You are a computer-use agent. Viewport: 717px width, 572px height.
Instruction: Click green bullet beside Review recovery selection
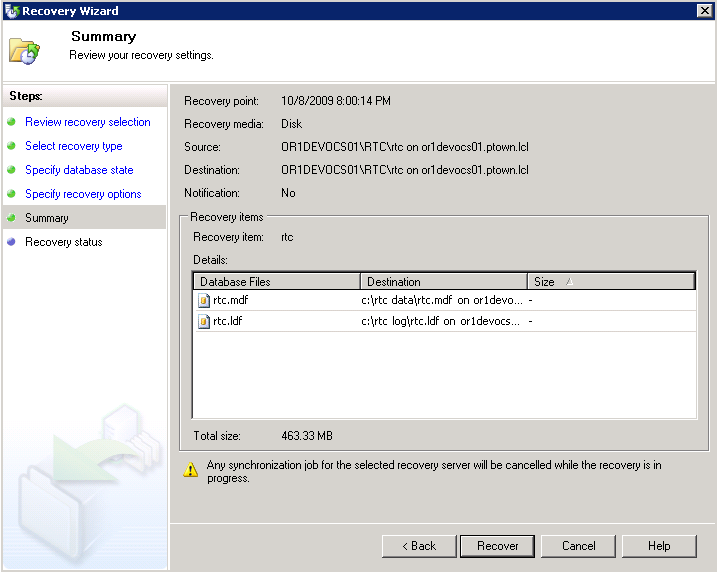[x=11, y=122]
